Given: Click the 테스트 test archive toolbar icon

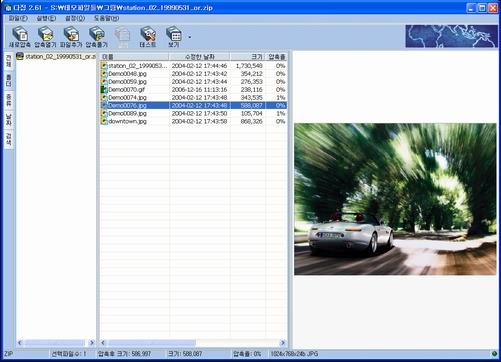Looking at the screenshot, I should pyautogui.click(x=148, y=36).
